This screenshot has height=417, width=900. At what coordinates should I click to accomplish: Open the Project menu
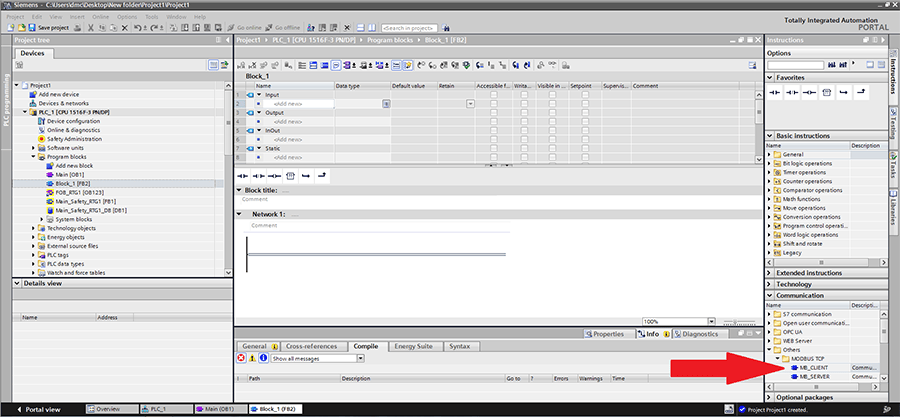(x=15, y=17)
